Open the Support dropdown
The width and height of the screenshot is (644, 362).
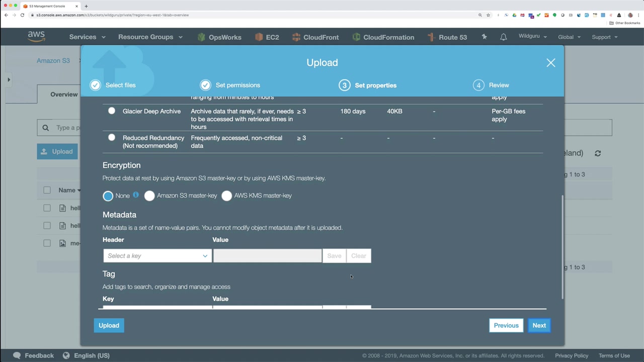605,37
